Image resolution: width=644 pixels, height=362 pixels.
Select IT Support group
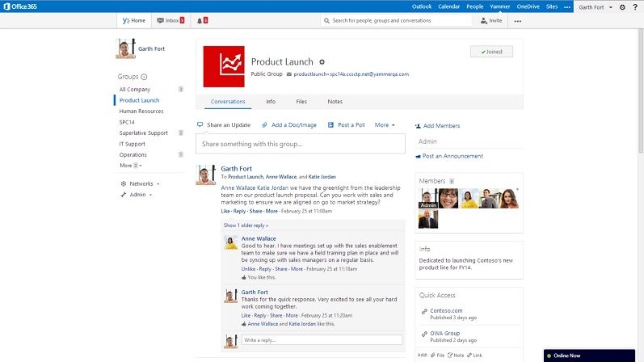click(x=132, y=144)
